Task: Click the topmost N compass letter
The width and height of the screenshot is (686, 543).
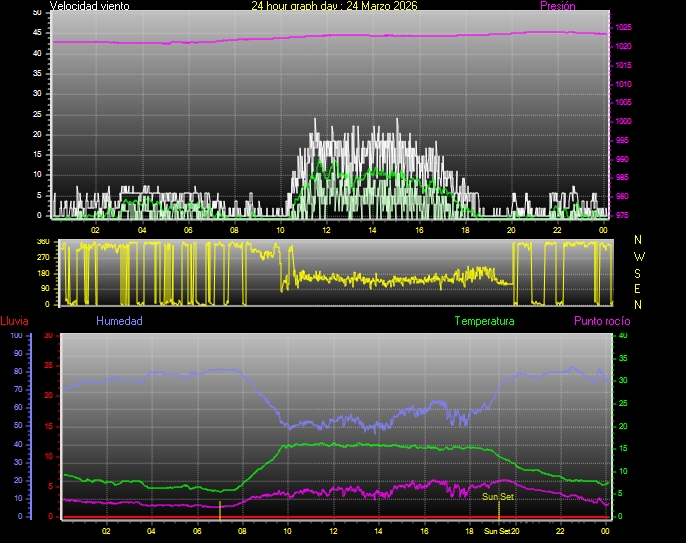Action: (x=639, y=240)
